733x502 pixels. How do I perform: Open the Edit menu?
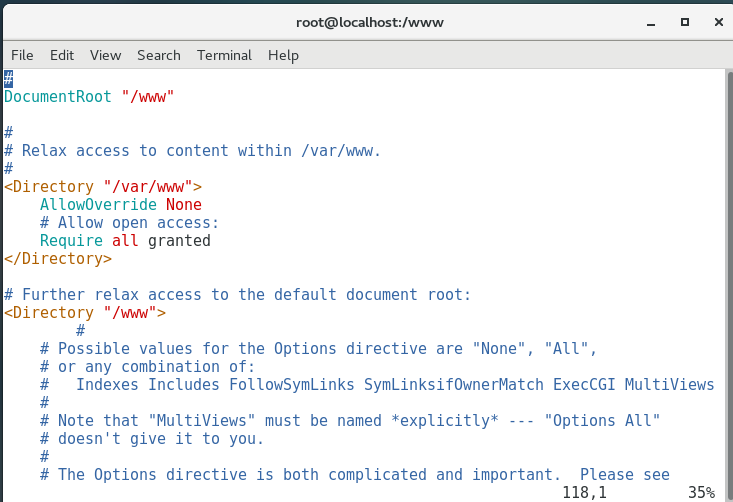[x=62, y=55]
